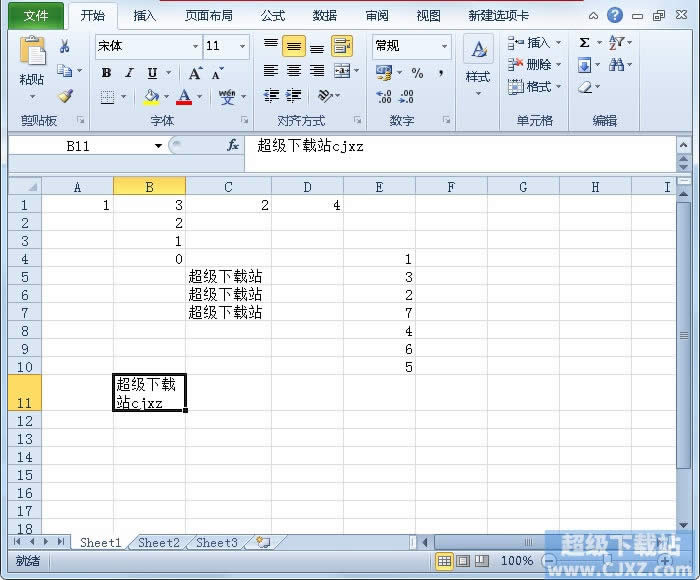Click the font color red A swatch
This screenshot has width=700, height=580.
[x=184, y=97]
